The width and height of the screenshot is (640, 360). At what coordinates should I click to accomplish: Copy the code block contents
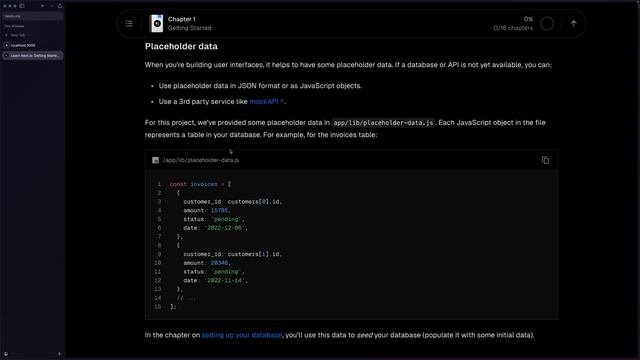pyautogui.click(x=545, y=160)
